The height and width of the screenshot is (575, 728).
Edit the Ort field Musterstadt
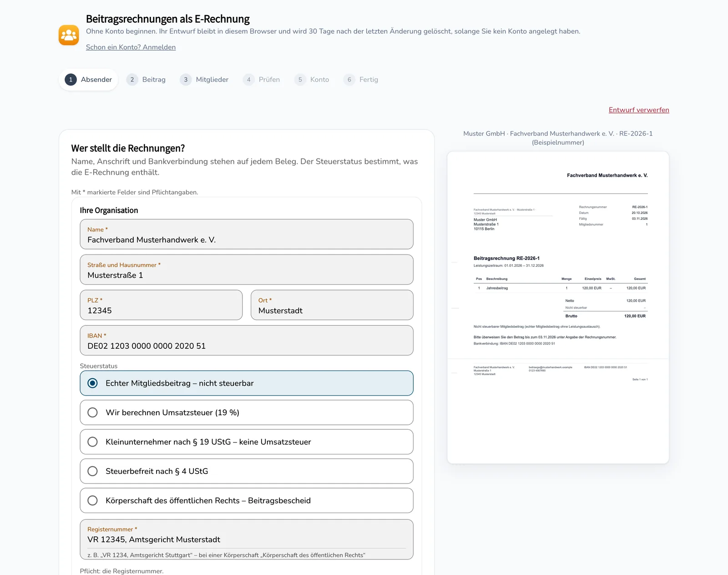click(x=332, y=305)
